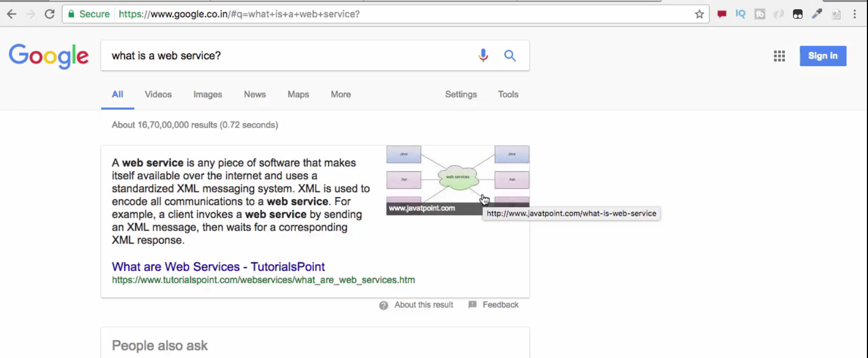Switch to the News tab
The image size is (868, 358).
click(x=255, y=94)
